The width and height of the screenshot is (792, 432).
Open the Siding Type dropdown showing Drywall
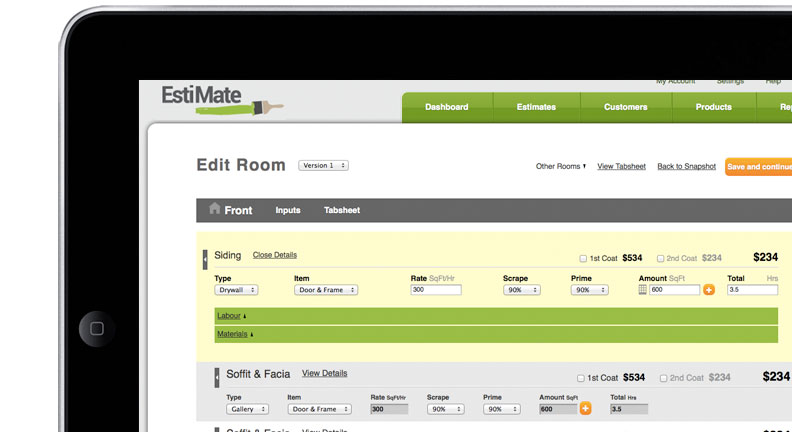pyautogui.click(x=237, y=290)
